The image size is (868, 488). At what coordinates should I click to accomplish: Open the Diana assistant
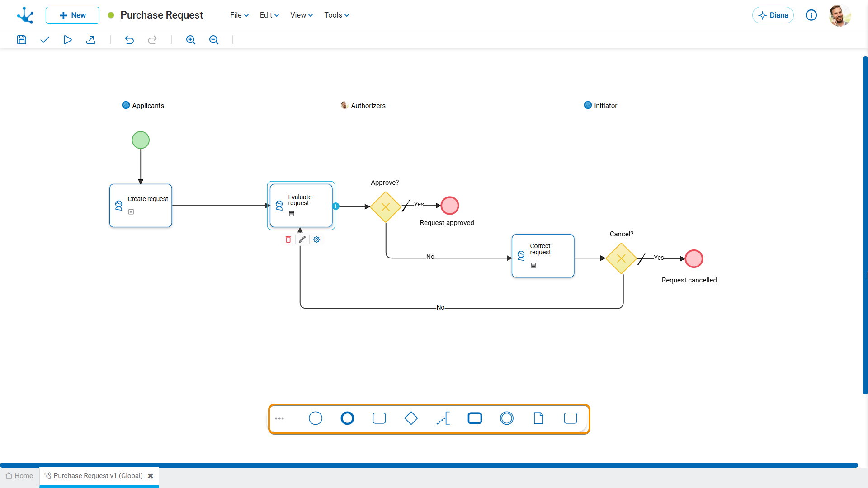(773, 15)
